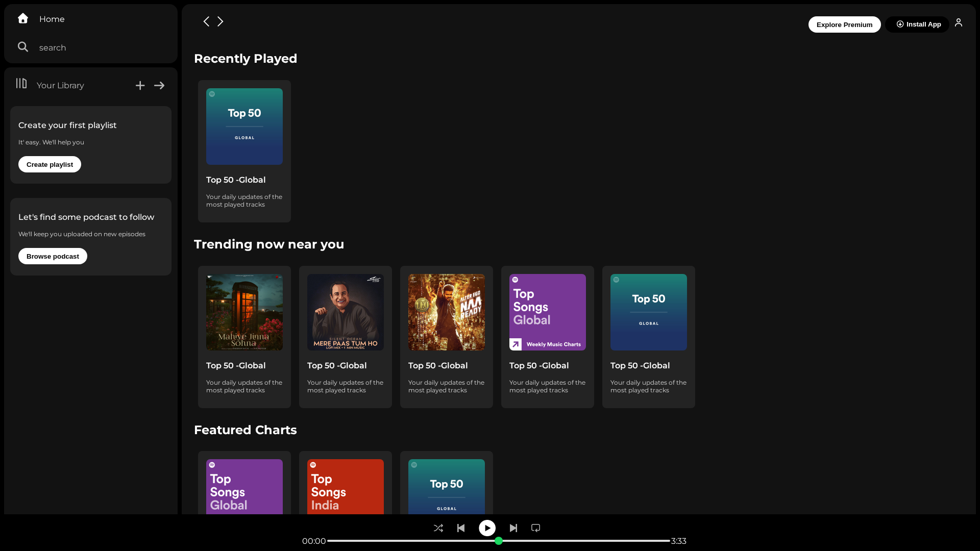This screenshot has height=551, width=980.
Task: Open the Featured Charts Top Songs Global cover
Action: [244, 487]
